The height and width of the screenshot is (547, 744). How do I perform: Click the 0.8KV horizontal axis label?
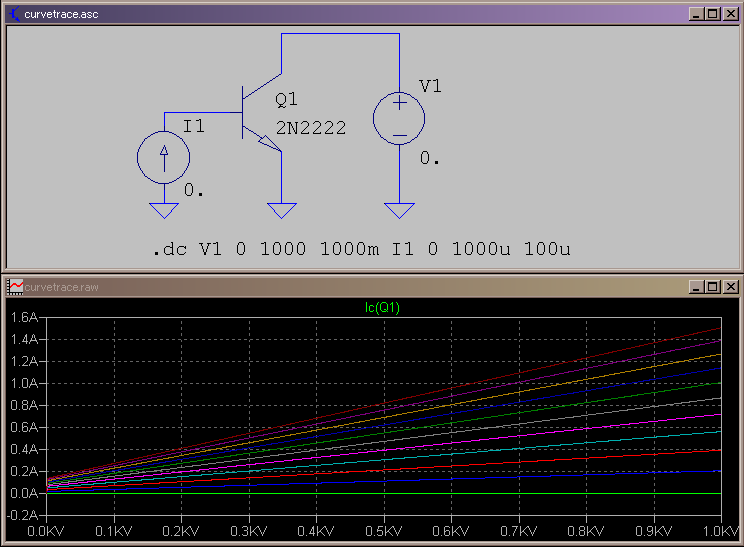pyautogui.click(x=586, y=531)
